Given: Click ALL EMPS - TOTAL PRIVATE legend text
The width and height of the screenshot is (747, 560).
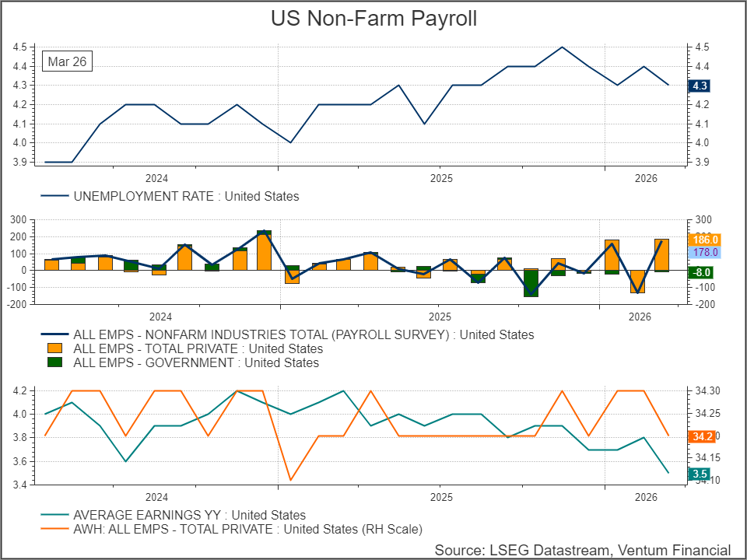Looking at the screenshot, I should [198, 348].
